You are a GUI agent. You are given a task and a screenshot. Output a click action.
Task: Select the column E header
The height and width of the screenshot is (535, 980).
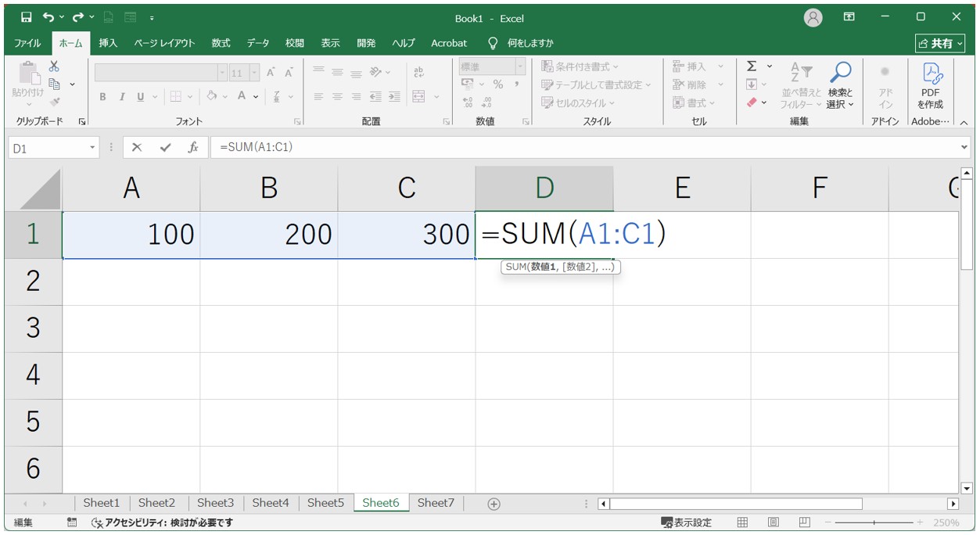point(682,189)
